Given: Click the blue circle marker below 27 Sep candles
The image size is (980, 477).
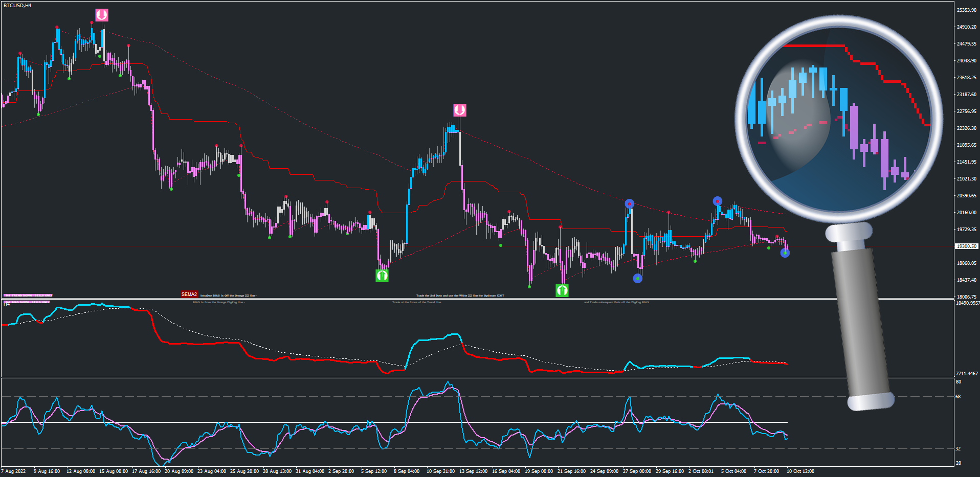Looking at the screenshot, I should point(637,279).
